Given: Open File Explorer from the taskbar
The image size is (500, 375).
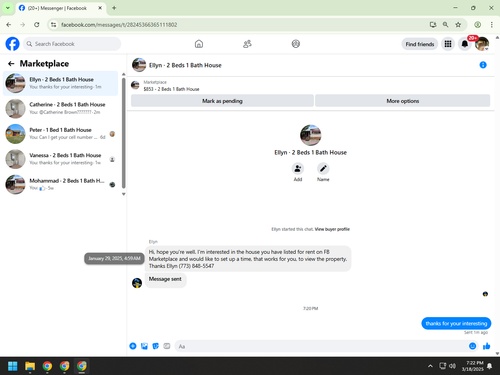Looking at the screenshot, I should [x=30, y=366].
